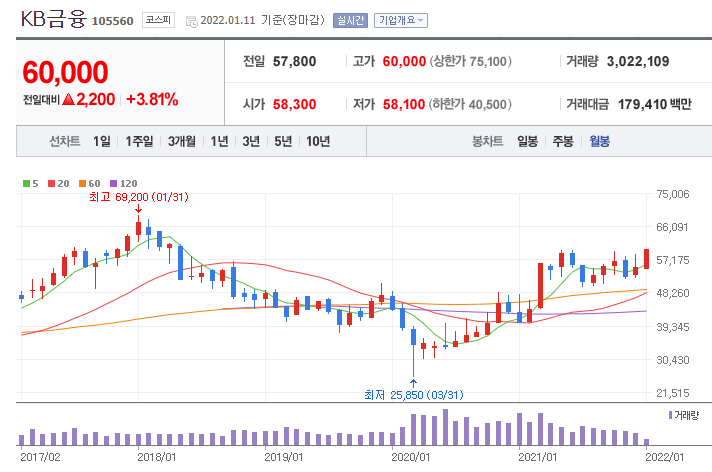
Task: Show the 10년 line chart
Action: [318, 141]
